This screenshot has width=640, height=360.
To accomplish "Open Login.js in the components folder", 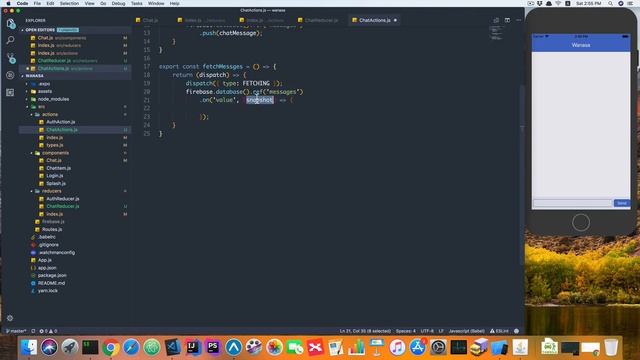I will [x=55, y=176].
